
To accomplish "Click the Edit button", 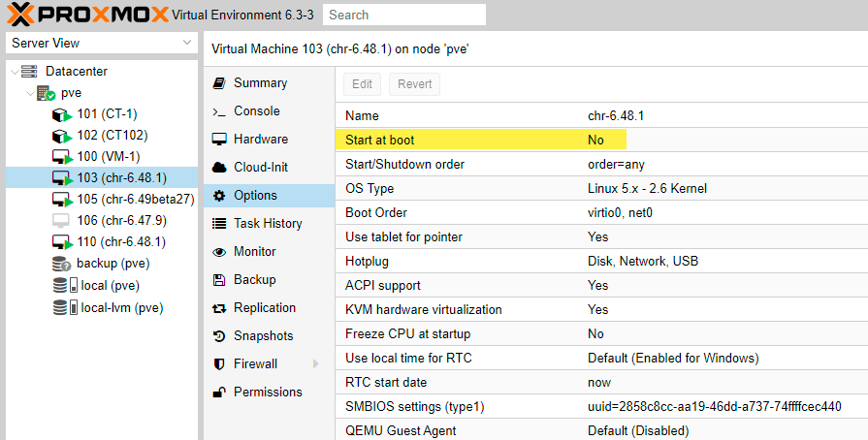I will (x=362, y=84).
